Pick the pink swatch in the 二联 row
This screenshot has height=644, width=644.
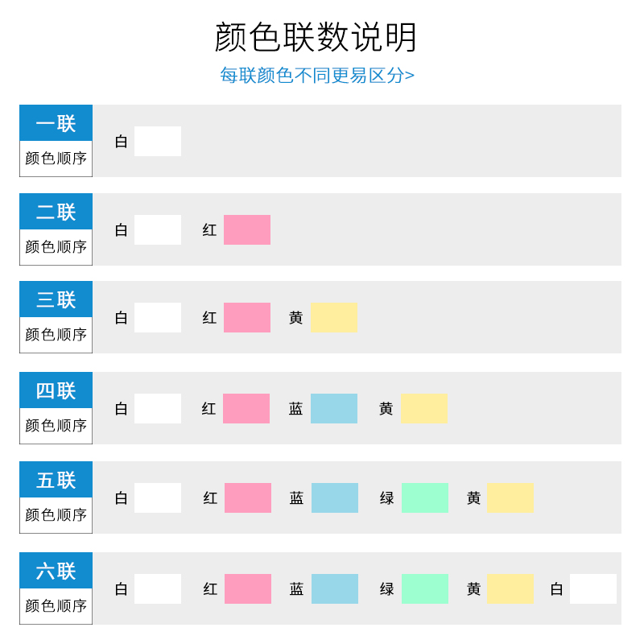coord(247,229)
